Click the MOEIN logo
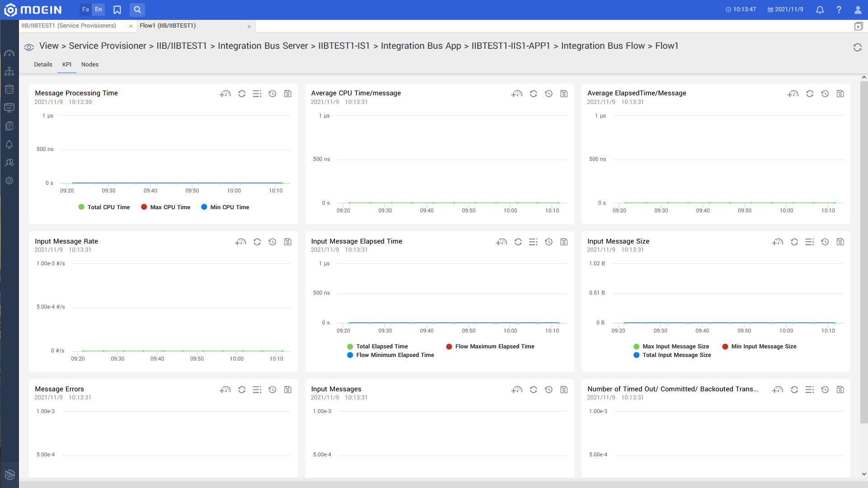868x488 pixels. [x=33, y=9]
